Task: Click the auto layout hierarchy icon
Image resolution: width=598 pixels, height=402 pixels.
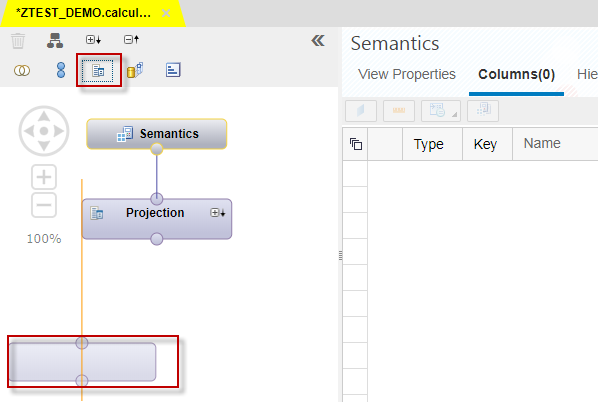Action: (x=55, y=40)
